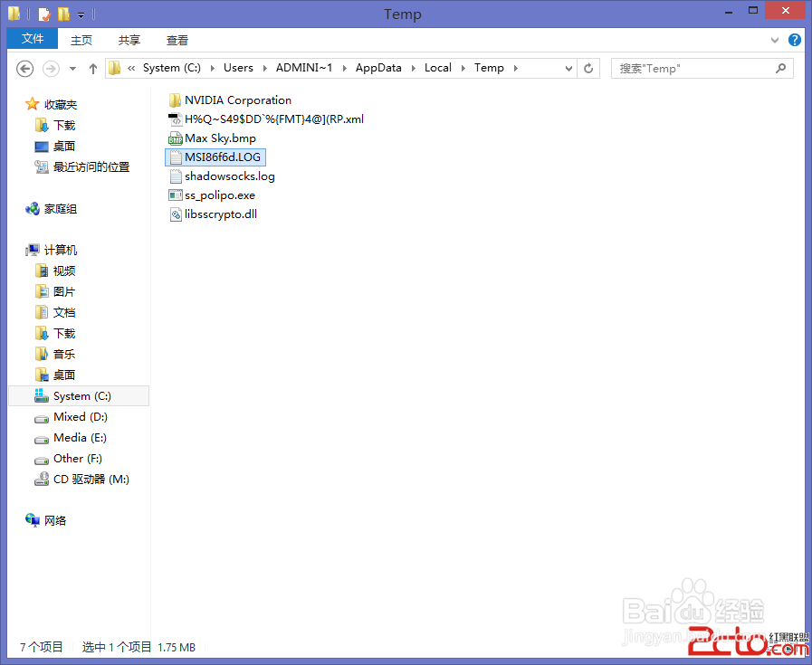Select the Max Sky.bmp file
The width and height of the screenshot is (812, 665).
point(213,138)
